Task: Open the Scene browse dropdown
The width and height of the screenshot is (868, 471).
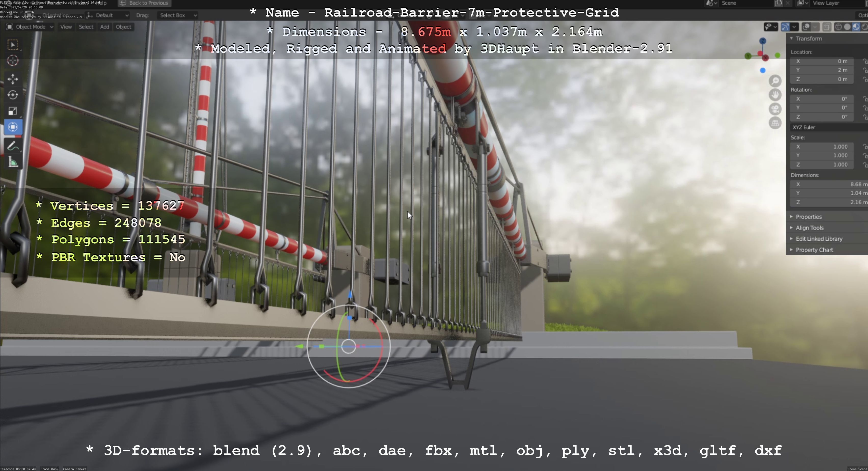Action: (x=711, y=3)
